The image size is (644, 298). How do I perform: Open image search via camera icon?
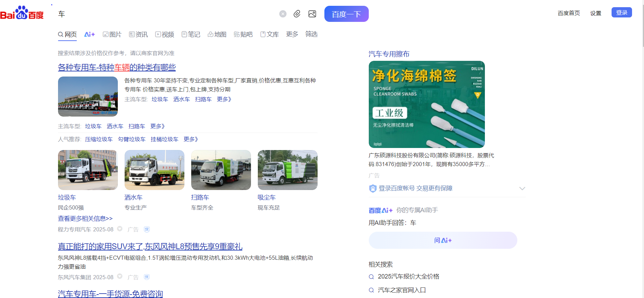click(312, 14)
